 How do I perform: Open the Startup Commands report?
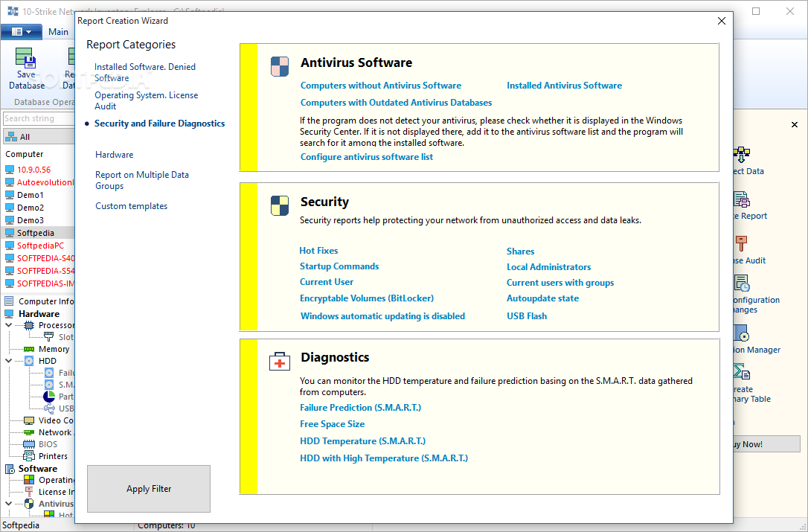pyautogui.click(x=339, y=266)
